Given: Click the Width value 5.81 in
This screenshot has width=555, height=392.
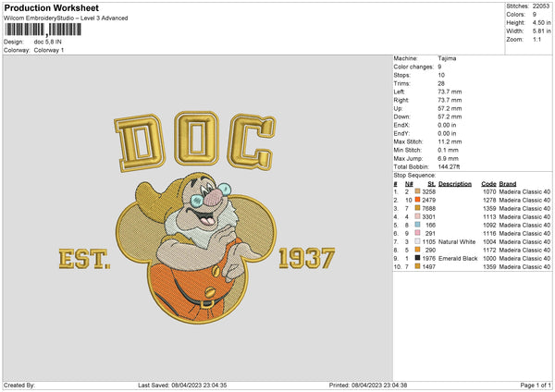Looking at the screenshot, I should [541, 31].
